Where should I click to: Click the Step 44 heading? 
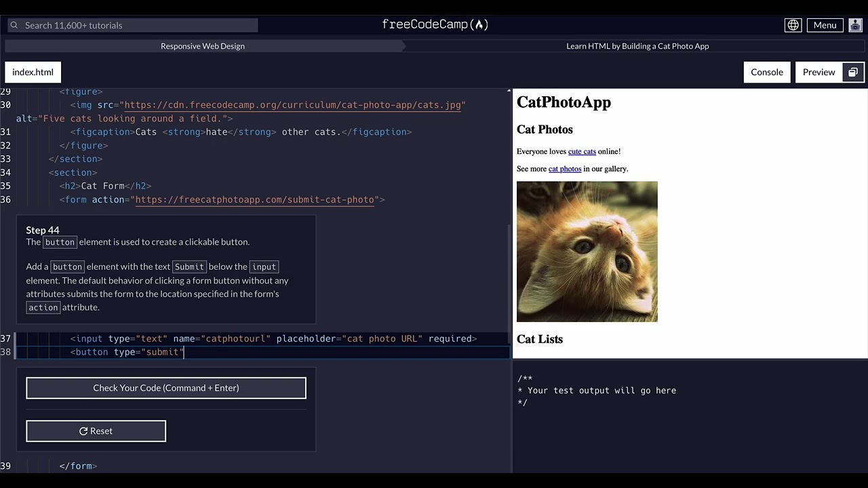pyautogui.click(x=43, y=230)
